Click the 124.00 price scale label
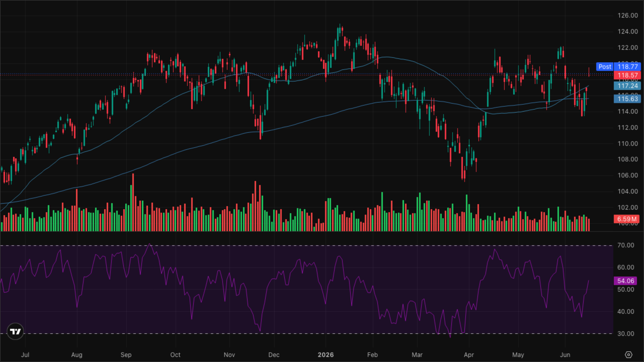The image size is (644, 362). click(628, 31)
